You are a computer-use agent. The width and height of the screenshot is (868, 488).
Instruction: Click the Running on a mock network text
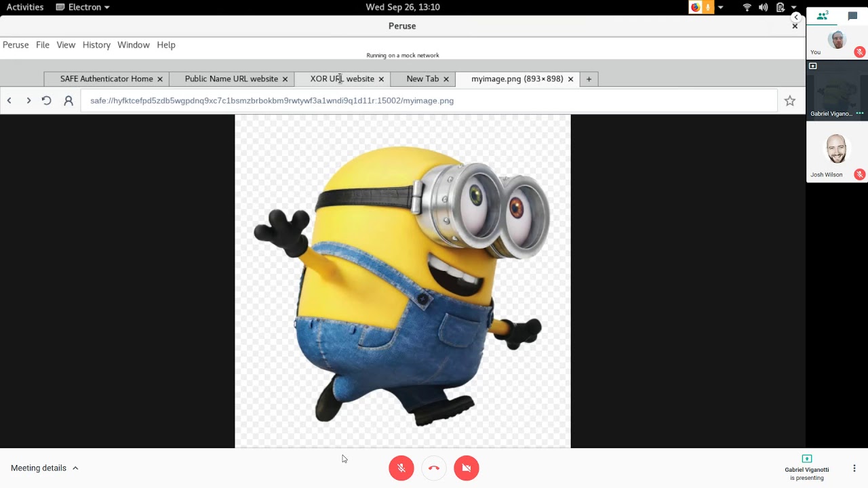(403, 56)
